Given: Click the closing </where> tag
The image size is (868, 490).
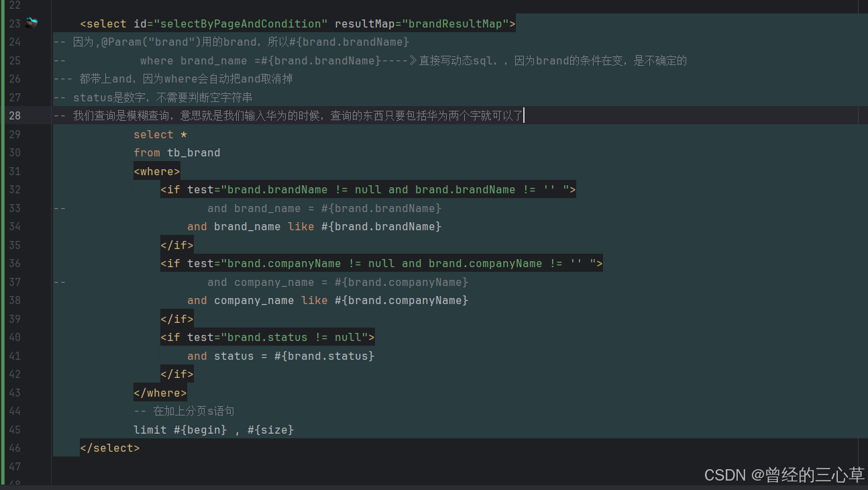Looking at the screenshot, I should point(160,393).
